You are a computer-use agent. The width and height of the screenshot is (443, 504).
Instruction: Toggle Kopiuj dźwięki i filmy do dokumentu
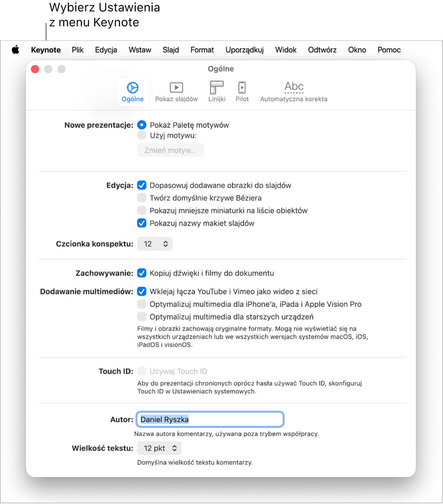pos(141,273)
